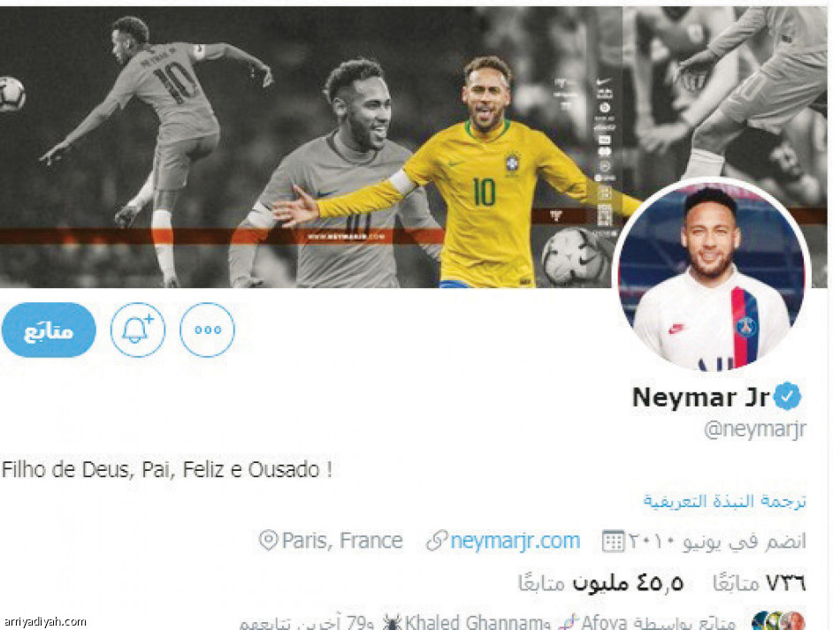
Task: Click the Afova mutual follower name
Action: (x=604, y=622)
